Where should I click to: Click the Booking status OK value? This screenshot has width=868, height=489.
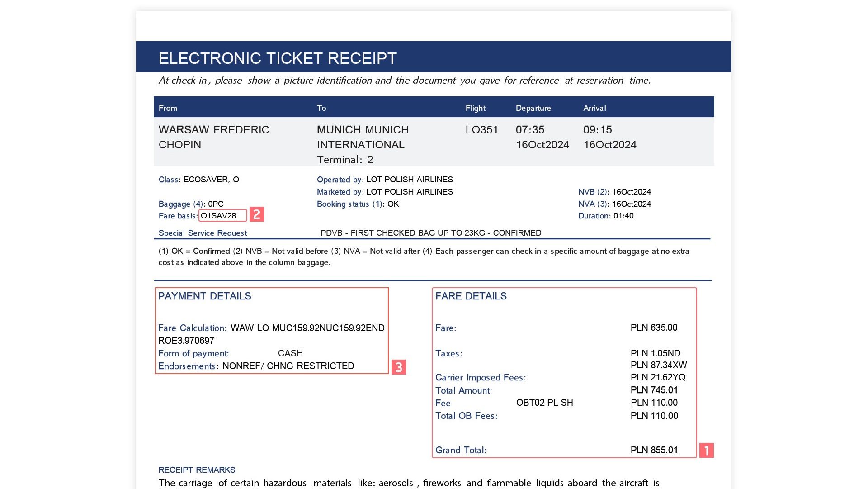[393, 204]
